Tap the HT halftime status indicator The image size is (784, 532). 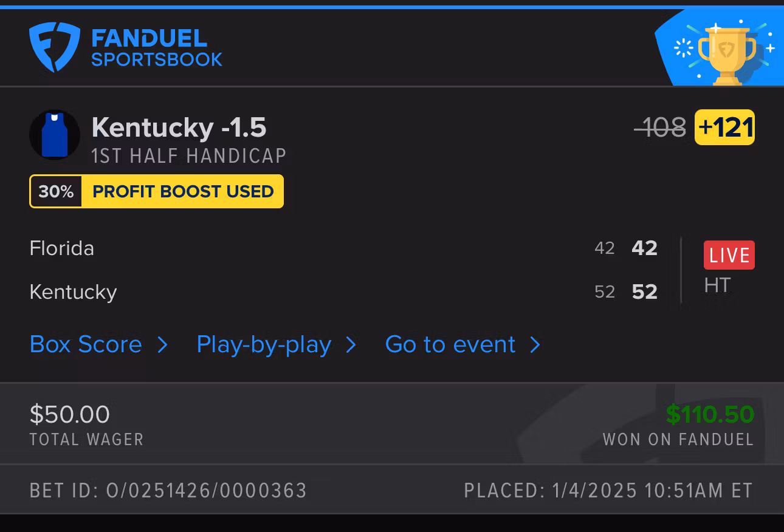(x=717, y=285)
